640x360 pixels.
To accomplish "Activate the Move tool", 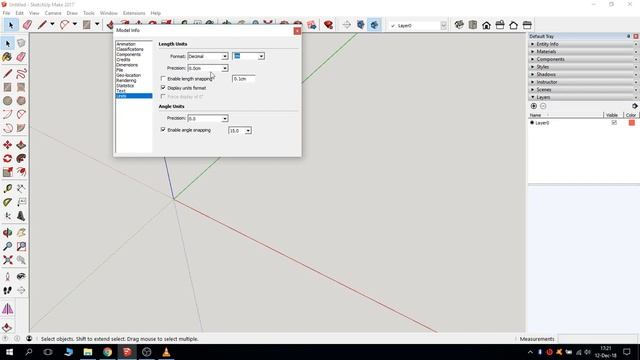I will [7, 145].
